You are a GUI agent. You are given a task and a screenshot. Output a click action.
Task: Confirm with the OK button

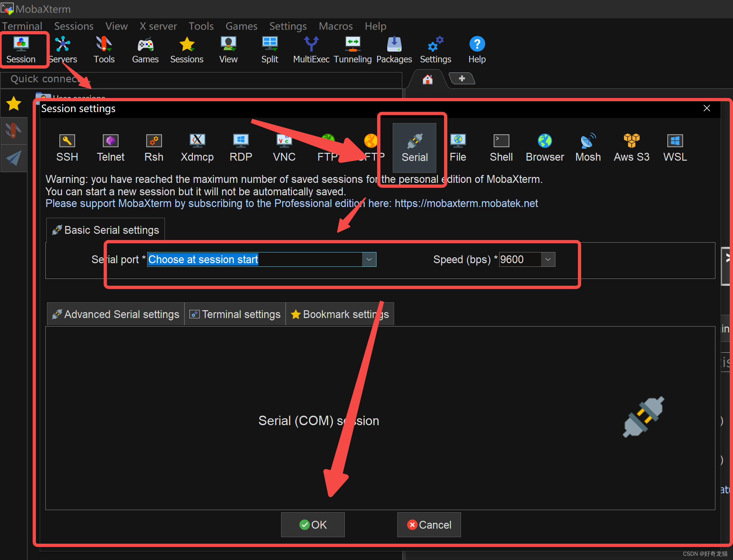(313, 524)
